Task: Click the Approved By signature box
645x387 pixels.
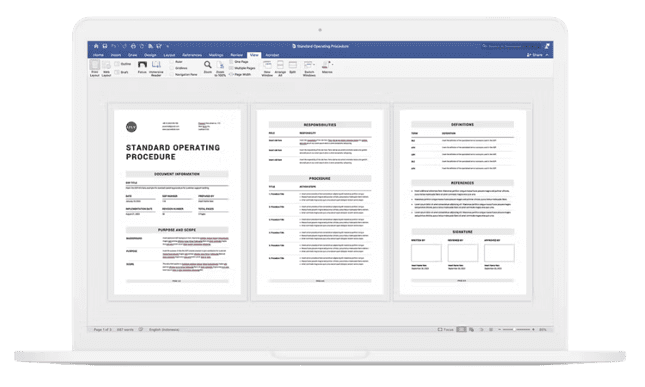Action: point(499,253)
